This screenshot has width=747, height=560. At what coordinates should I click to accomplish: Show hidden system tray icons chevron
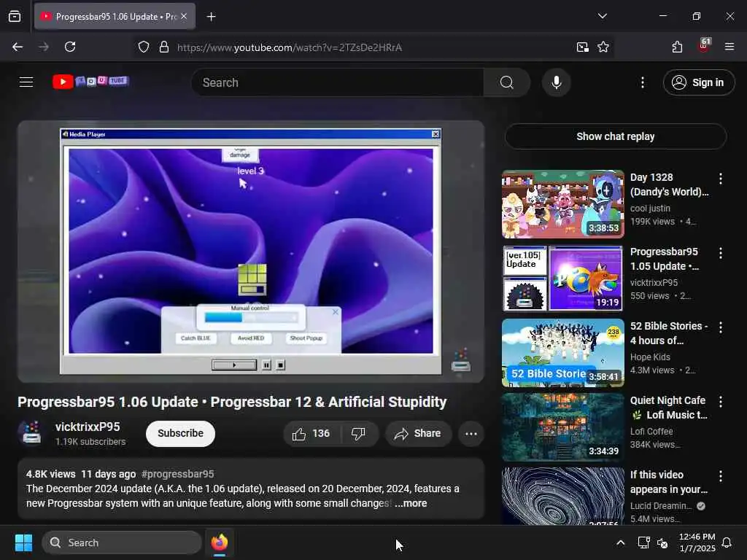(620, 542)
